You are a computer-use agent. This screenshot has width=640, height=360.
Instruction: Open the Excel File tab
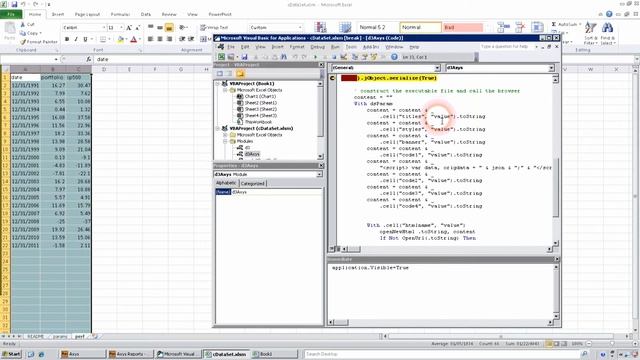point(11,14)
